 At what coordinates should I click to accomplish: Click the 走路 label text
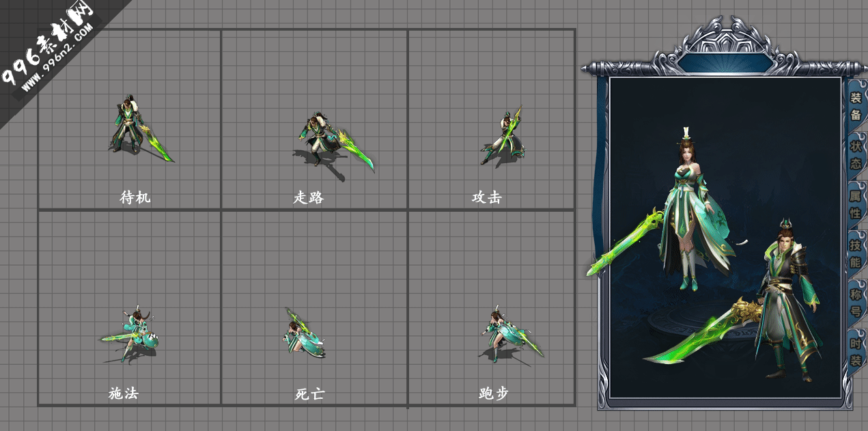pos(309,197)
